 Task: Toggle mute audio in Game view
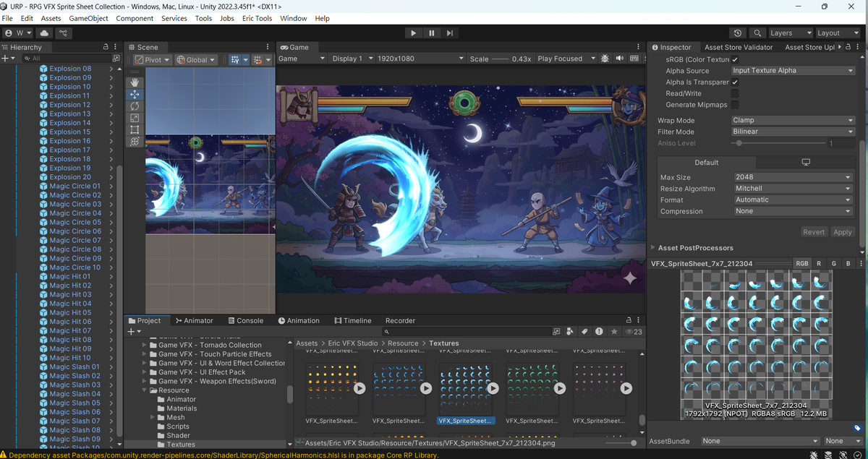(620, 59)
